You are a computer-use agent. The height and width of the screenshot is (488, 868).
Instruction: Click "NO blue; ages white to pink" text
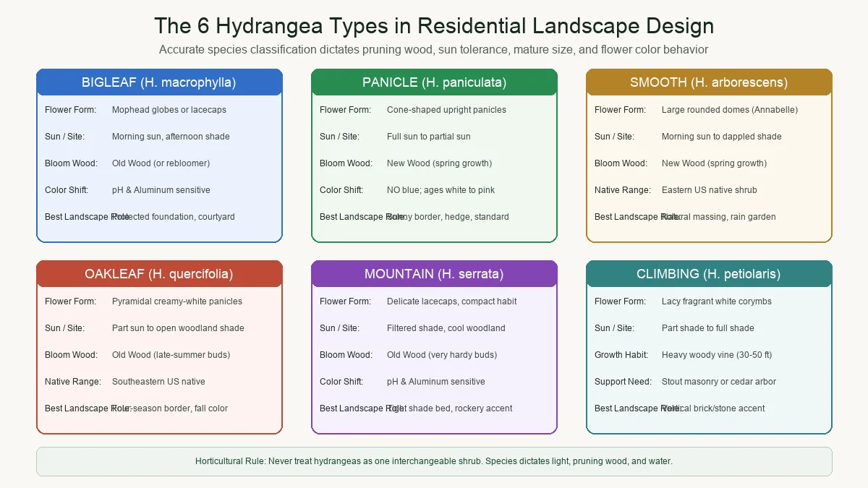[441, 190]
